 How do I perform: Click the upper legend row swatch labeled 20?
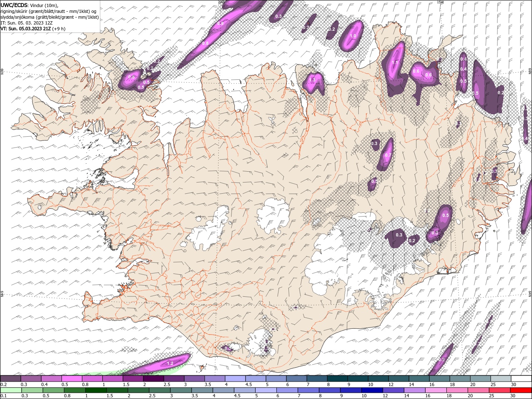tap(480, 379)
